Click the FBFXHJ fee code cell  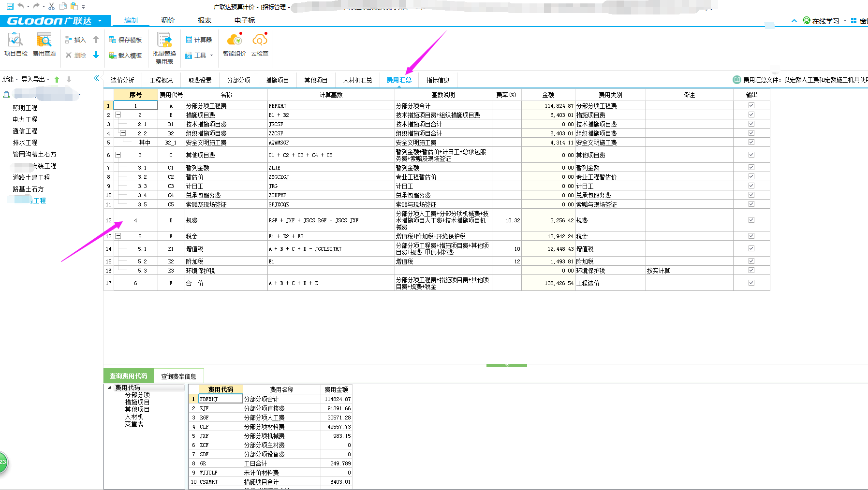tap(221, 399)
